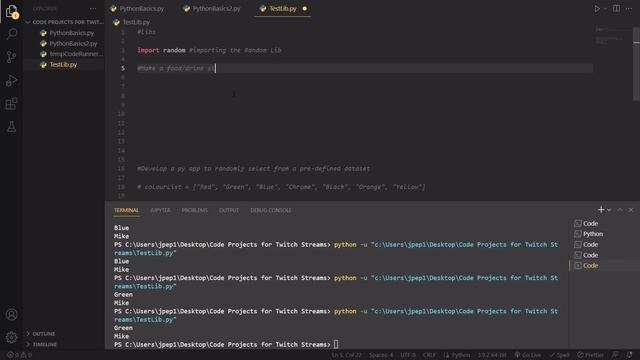The width and height of the screenshot is (640, 360).
Task: Switch to the Jupyter panel tab
Action: point(160,210)
